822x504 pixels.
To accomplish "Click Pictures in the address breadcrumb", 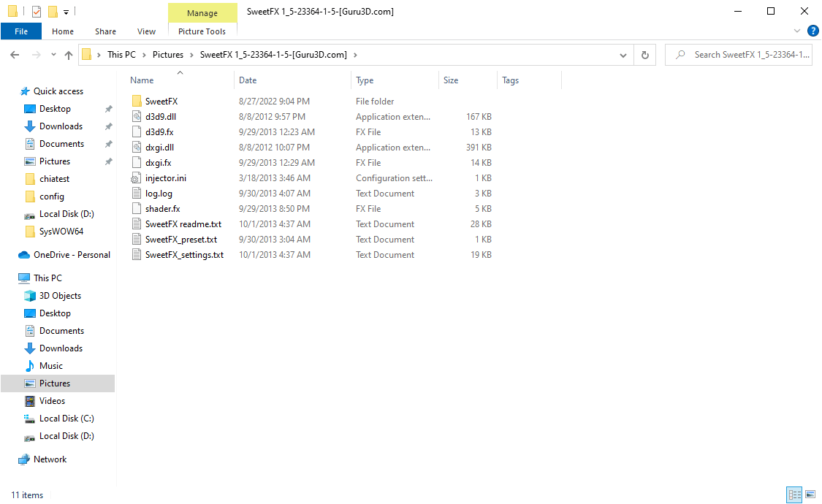I will point(168,55).
